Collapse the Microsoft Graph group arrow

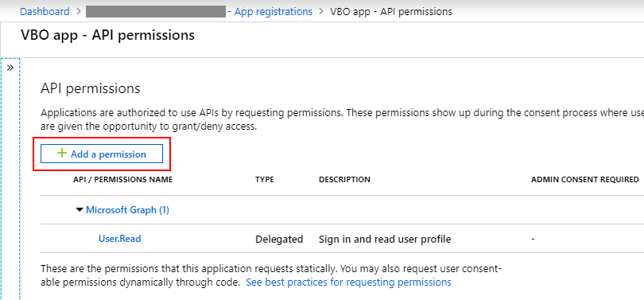(80, 210)
